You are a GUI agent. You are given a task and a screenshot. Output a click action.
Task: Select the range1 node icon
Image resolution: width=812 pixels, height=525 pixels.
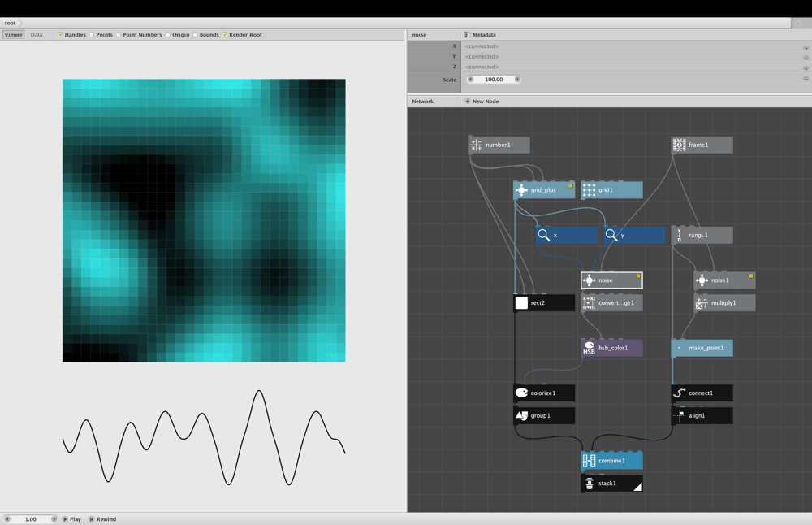(x=679, y=236)
